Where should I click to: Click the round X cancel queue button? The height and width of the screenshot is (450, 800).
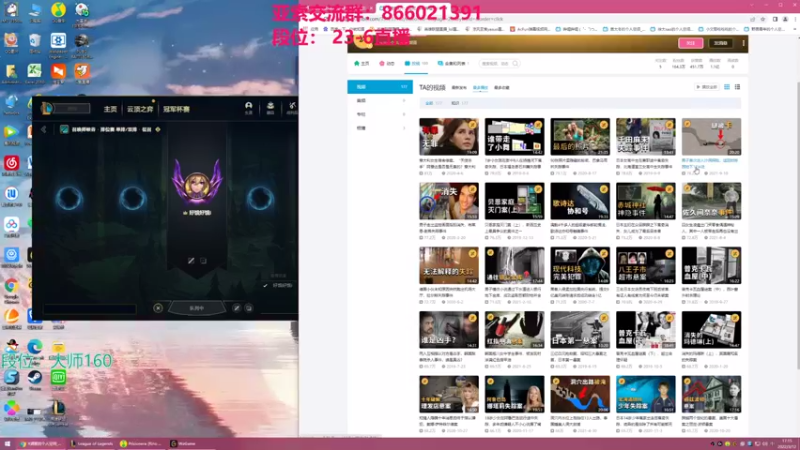click(158, 308)
